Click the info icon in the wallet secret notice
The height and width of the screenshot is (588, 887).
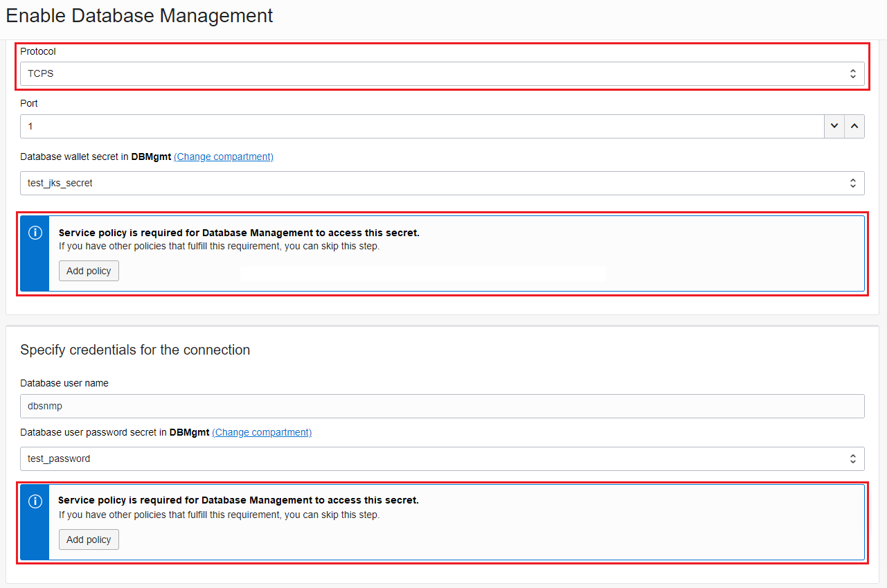[x=35, y=233]
